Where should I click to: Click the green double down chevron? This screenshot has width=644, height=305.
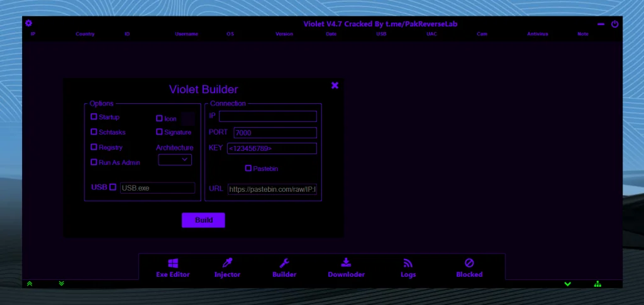[x=61, y=284]
